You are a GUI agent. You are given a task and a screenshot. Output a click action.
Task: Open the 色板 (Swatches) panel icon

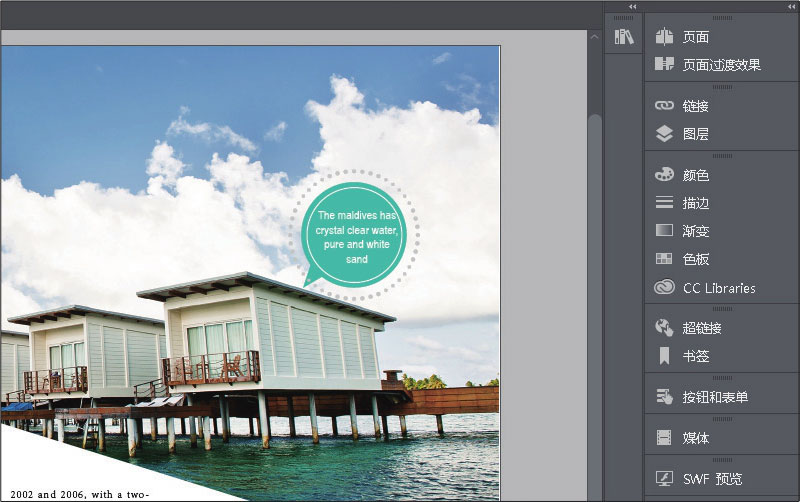coord(664,259)
